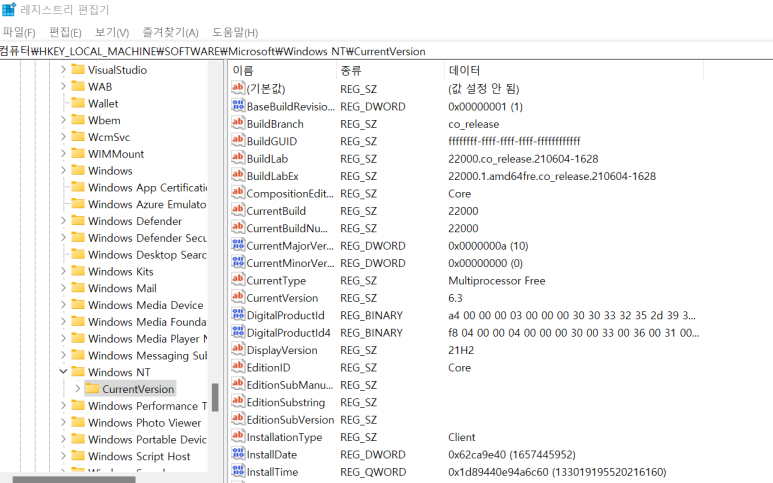Viewport: 773px width, 483px height.
Task: Select the CurrentVersion value name
Action: tap(282, 298)
